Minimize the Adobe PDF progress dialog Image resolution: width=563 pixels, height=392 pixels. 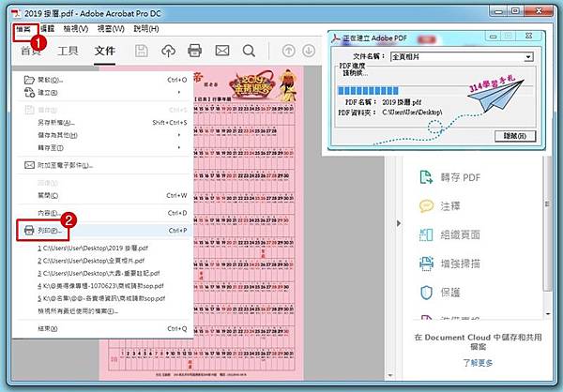pos(493,37)
